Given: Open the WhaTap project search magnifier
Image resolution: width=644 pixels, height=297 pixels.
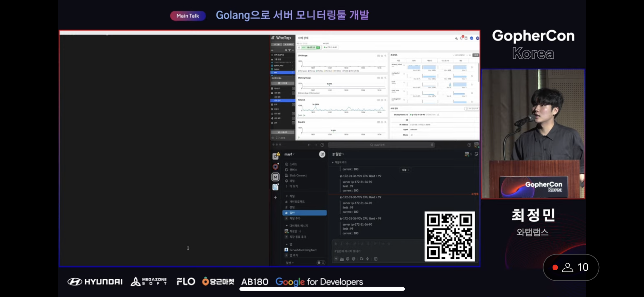Looking at the screenshot, I should (286, 50).
